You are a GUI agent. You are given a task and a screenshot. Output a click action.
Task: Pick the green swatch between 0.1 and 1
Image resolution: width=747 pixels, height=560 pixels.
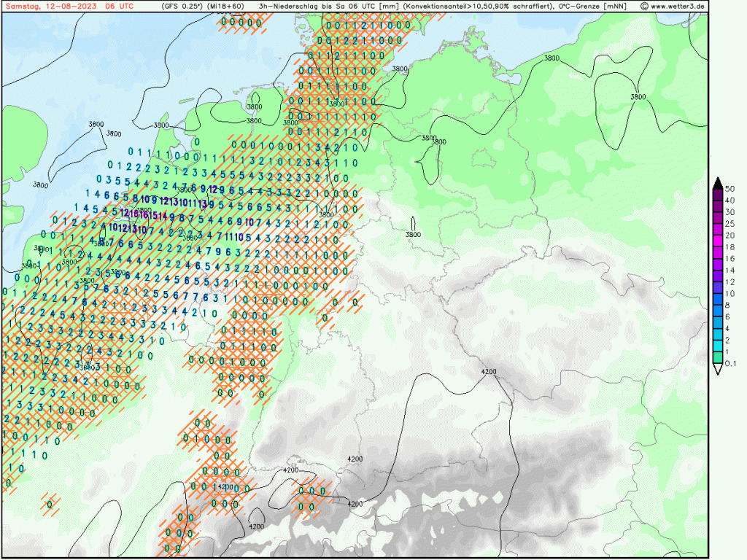tap(719, 357)
